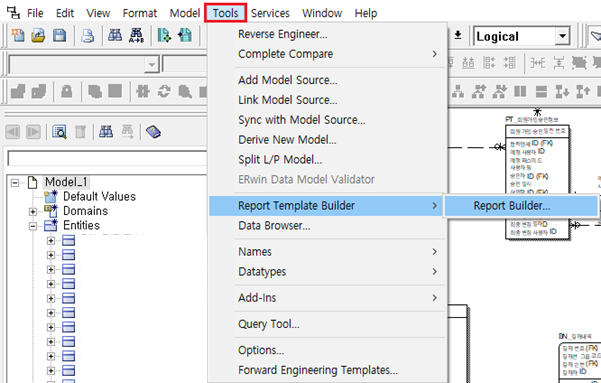The width and height of the screenshot is (601, 383).
Task: Choose Data Browser... from the menu
Action: [328, 226]
